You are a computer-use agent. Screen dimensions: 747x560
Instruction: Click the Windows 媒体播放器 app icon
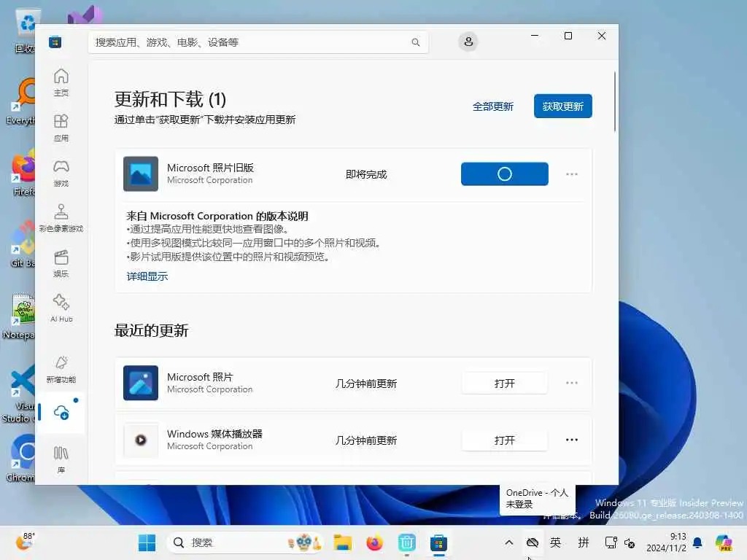[x=141, y=440]
